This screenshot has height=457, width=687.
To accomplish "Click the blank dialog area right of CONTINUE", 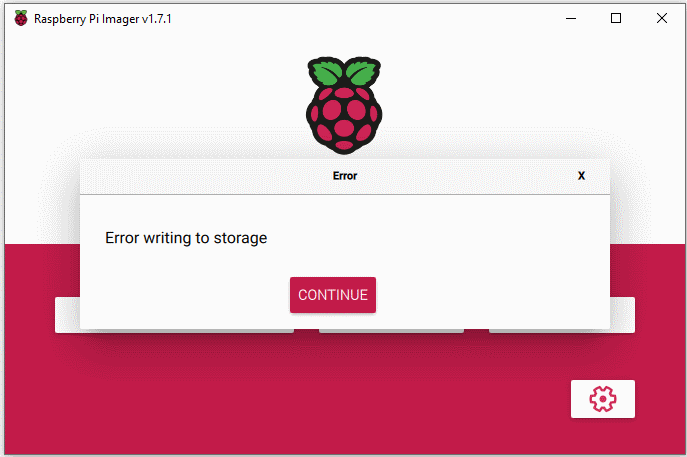I will (491, 295).
